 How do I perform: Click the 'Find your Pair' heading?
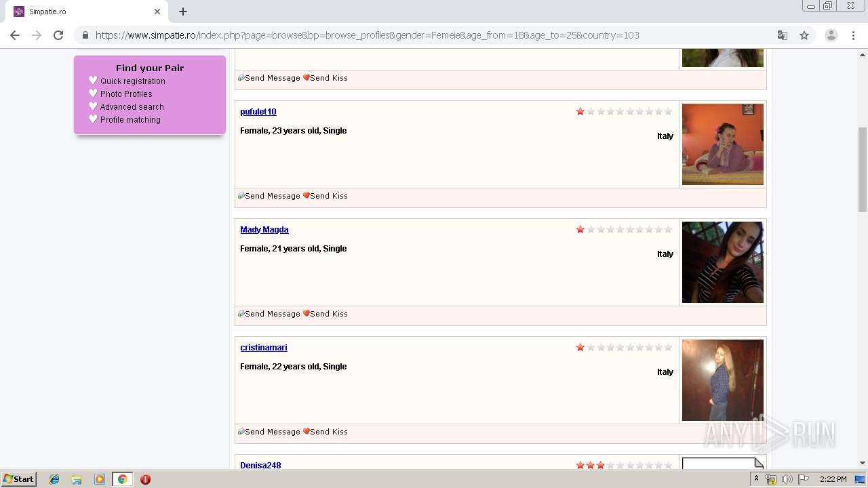pos(150,68)
